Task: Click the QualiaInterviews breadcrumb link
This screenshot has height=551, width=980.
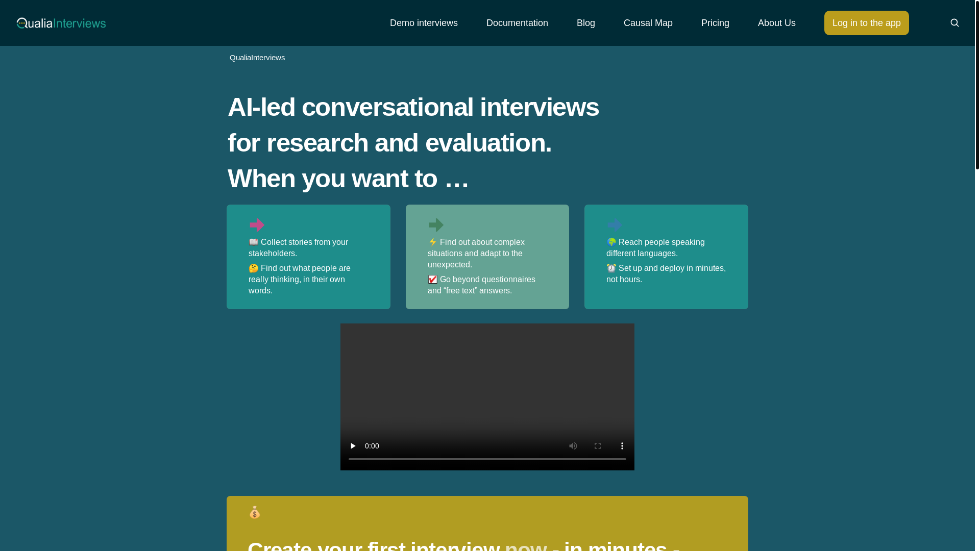Action: click(257, 58)
